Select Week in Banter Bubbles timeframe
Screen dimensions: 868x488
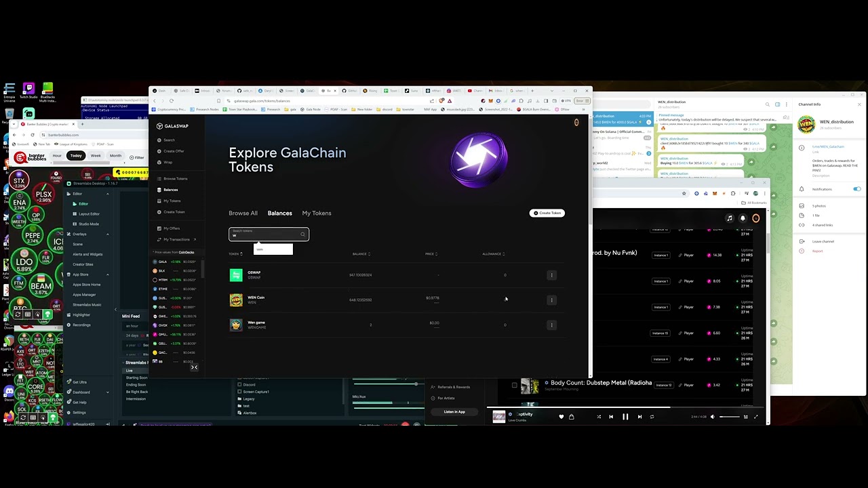click(x=96, y=156)
